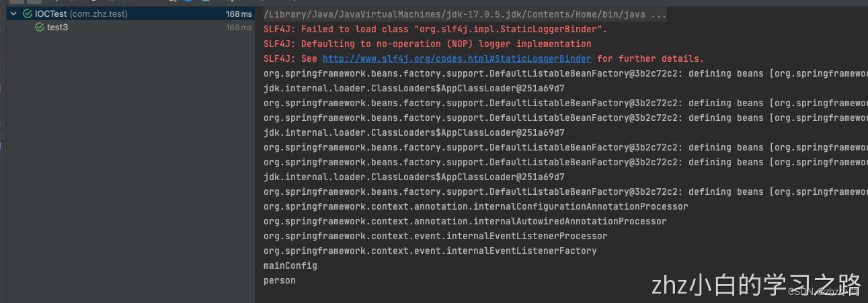Viewport: 868px width, 303px height.
Task: Click the jdk-17.0.5 java command line
Action: pyautogui.click(x=465, y=14)
